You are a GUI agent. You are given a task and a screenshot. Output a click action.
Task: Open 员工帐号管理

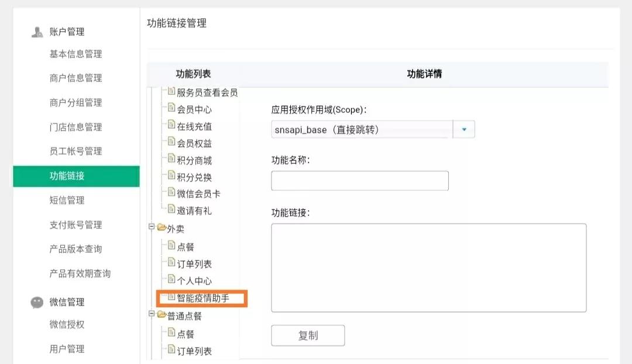75,151
